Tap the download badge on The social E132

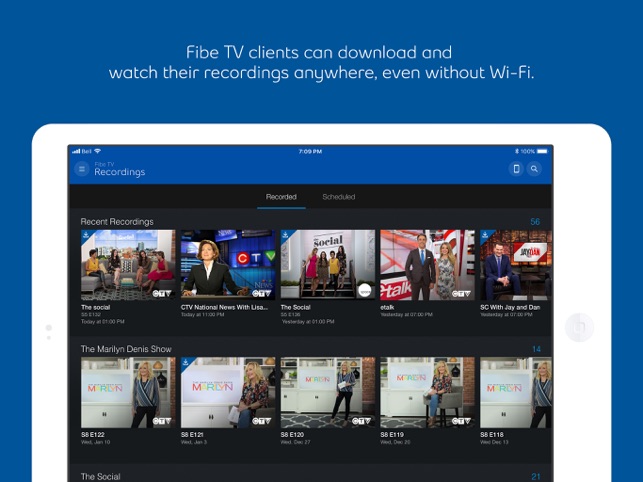point(86,235)
